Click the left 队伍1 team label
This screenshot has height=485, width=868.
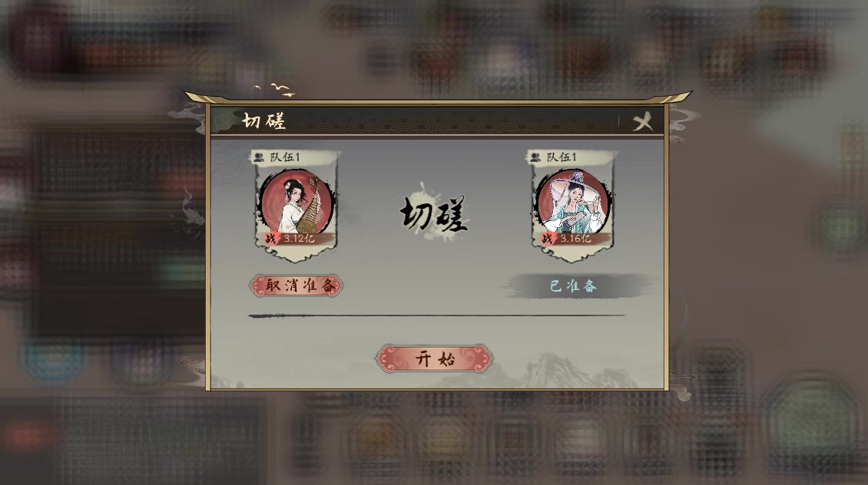(x=285, y=157)
